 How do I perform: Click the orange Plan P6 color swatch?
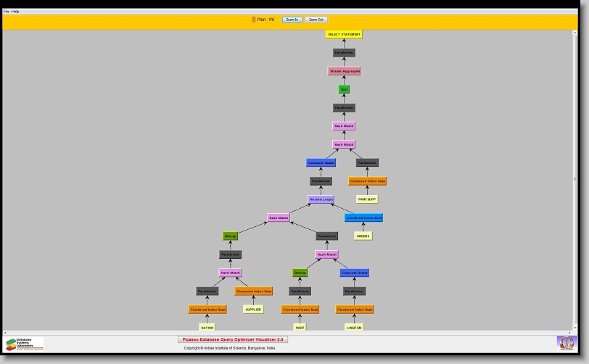point(253,20)
